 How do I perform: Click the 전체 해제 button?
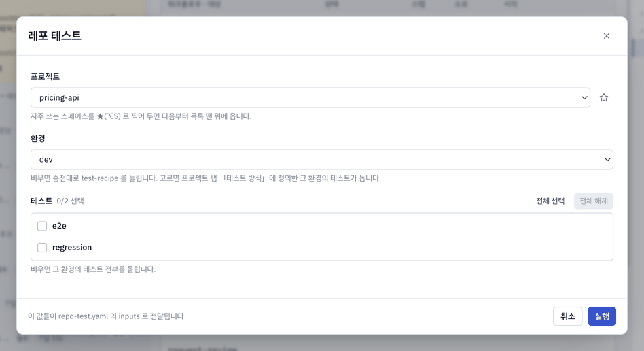[593, 201]
